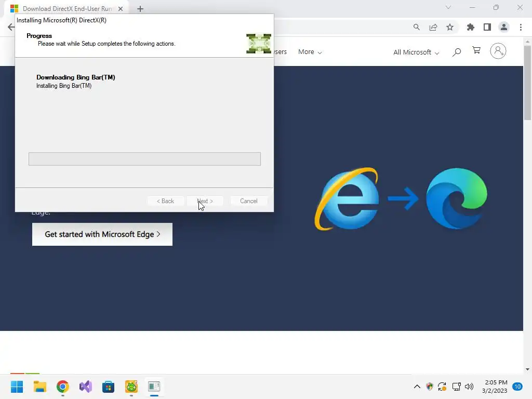Open Chrome zoom magnifier icon in address bar

tap(416, 27)
